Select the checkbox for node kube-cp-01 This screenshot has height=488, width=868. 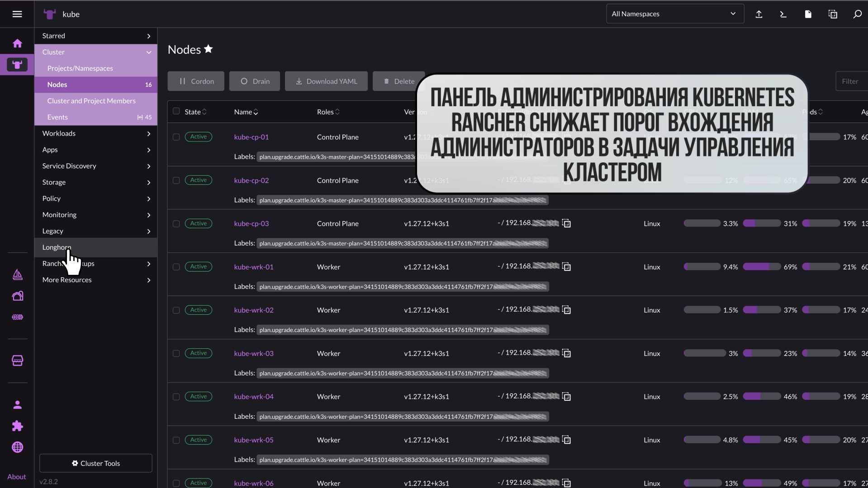point(176,137)
